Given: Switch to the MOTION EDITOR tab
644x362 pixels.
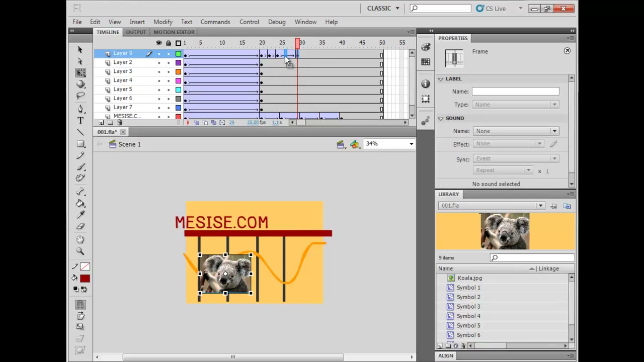Looking at the screenshot, I should pos(174,32).
